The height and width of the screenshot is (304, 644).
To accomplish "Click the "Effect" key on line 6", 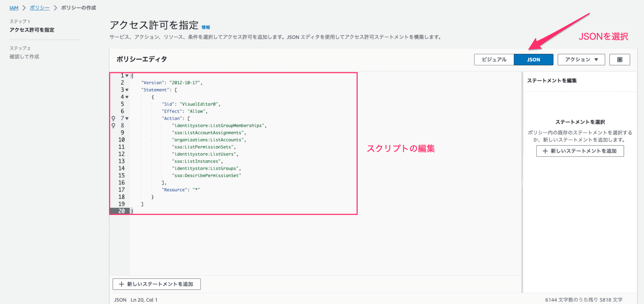I will pos(172,111).
